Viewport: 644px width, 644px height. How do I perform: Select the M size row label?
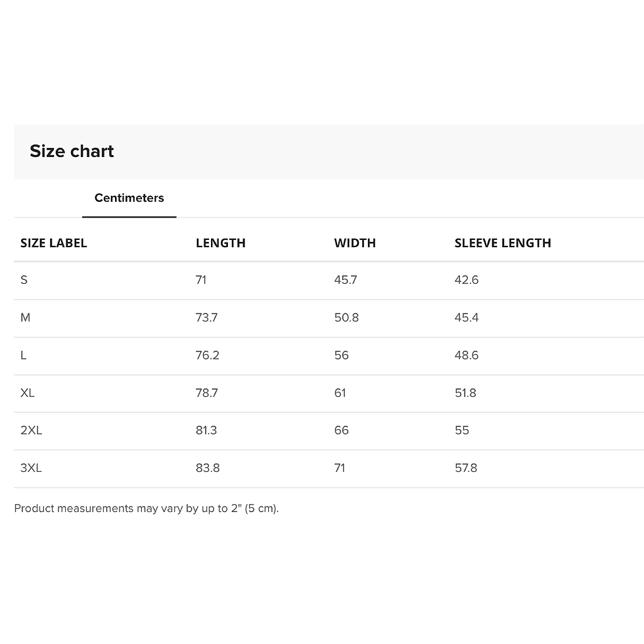pyautogui.click(x=26, y=317)
